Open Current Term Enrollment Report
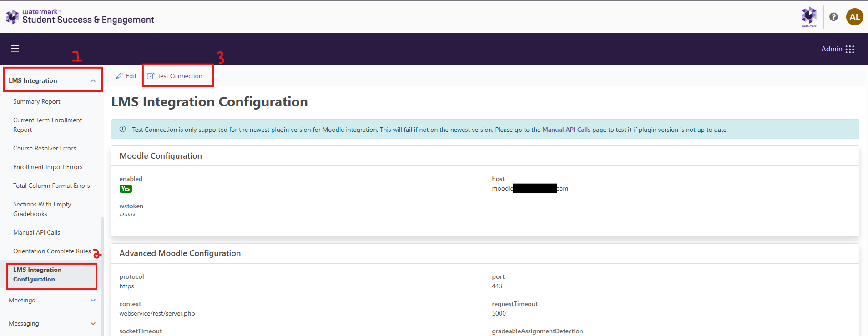The height and width of the screenshot is (336, 868). [x=48, y=125]
